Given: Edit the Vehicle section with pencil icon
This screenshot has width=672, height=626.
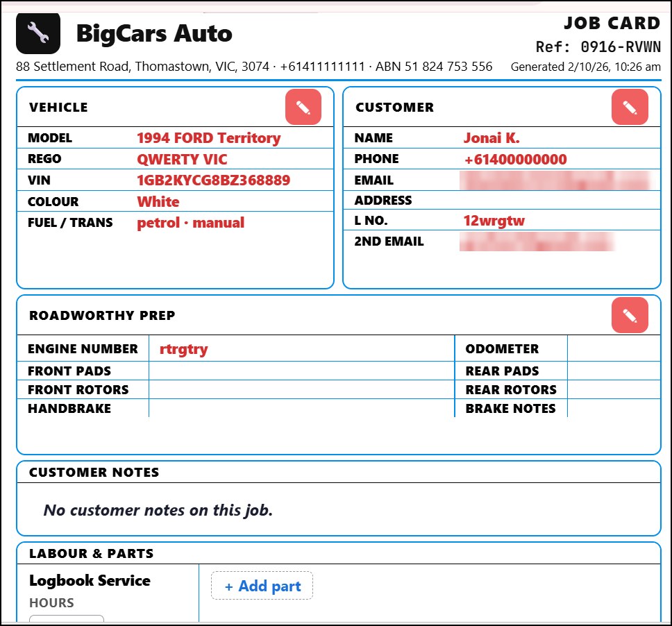Looking at the screenshot, I should click(303, 107).
